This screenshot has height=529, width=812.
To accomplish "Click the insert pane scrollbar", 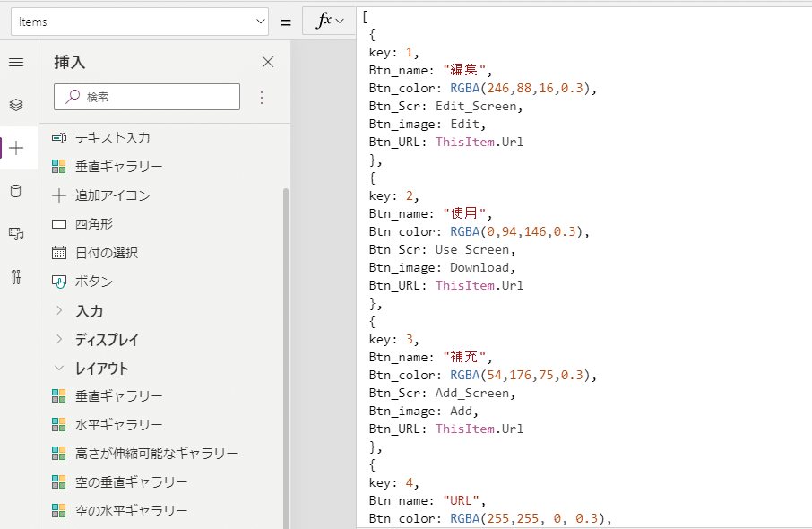I will coord(285,358).
